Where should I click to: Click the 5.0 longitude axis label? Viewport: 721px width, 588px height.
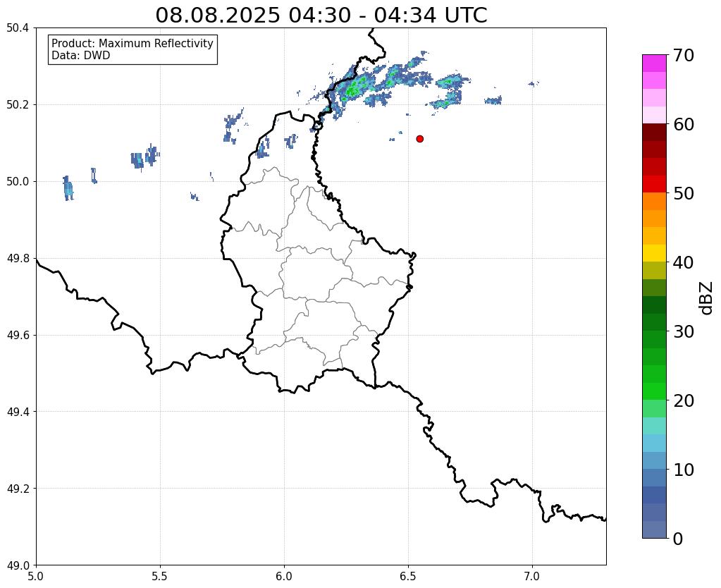(36, 576)
